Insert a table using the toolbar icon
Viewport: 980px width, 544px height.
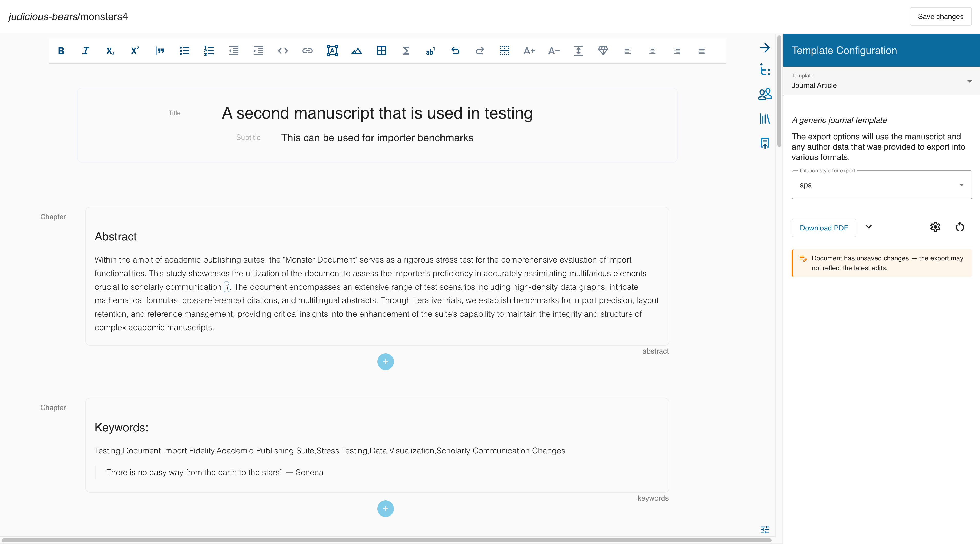381,51
